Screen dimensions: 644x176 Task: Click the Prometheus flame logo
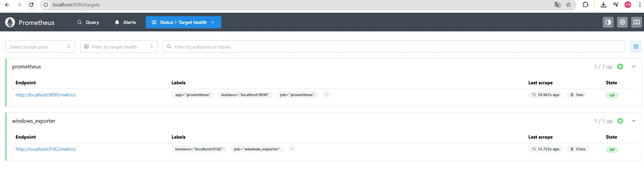[x=10, y=22]
